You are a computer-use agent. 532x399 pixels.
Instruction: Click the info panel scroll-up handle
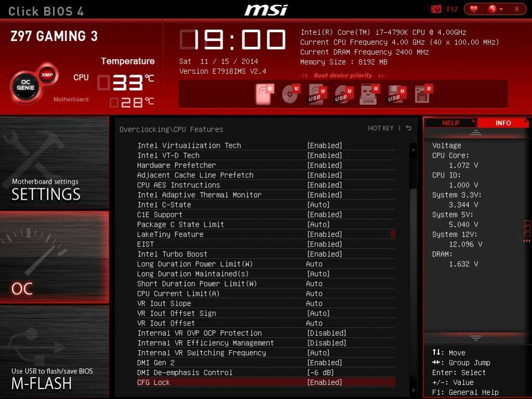[x=476, y=133]
